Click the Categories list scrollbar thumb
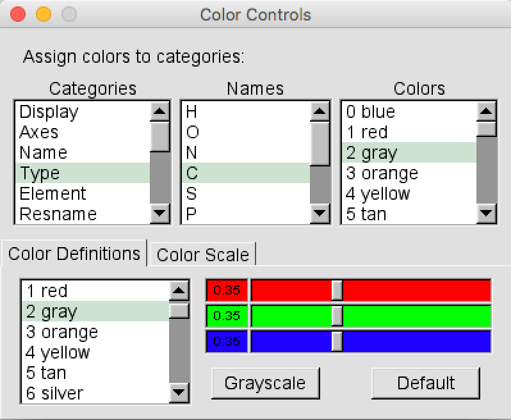 [x=159, y=136]
